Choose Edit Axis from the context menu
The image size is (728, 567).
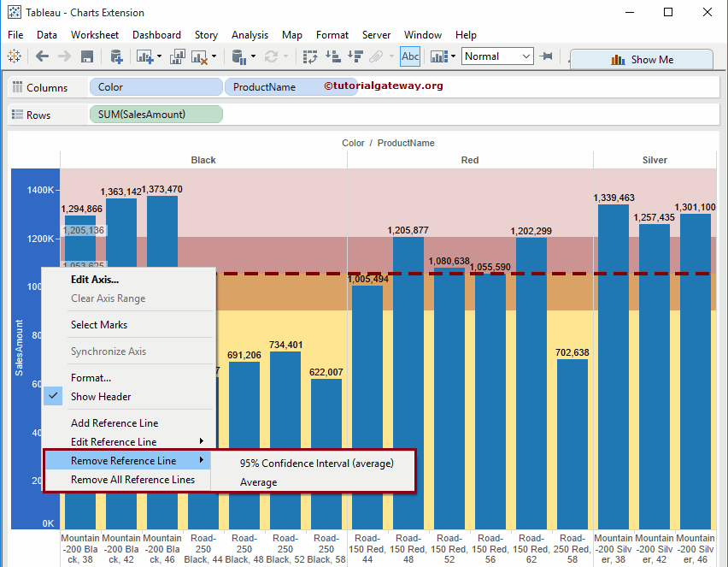(x=95, y=279)
